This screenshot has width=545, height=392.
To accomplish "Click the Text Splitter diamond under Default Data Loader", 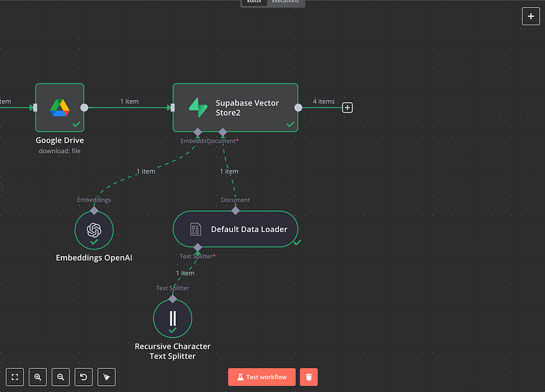I will coord(198,248).
